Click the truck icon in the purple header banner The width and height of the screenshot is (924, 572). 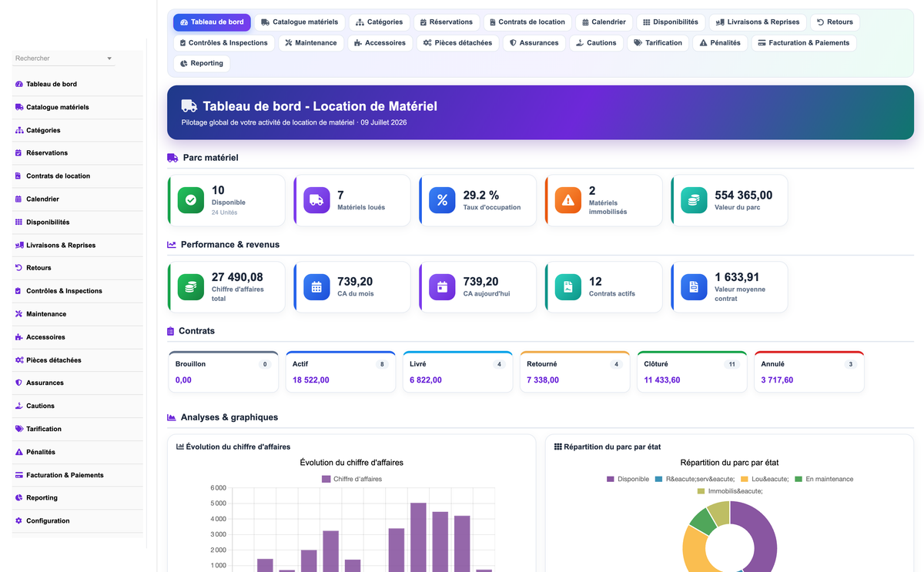[189, 106]
